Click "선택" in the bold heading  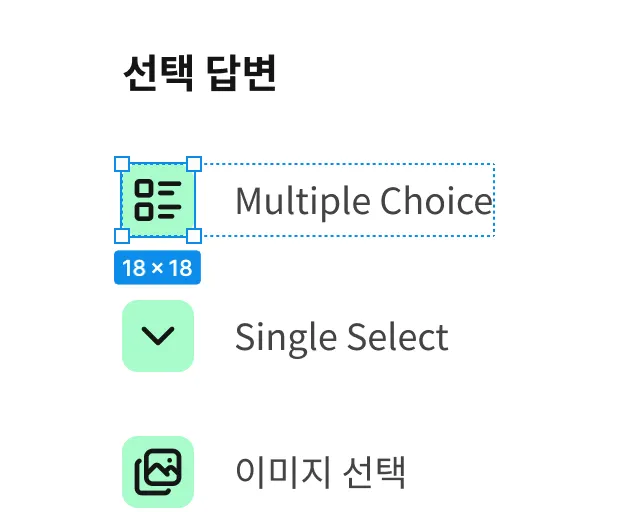[157, 72]
